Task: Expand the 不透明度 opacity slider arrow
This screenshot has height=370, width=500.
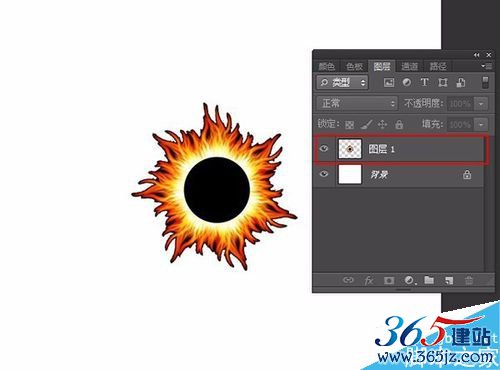Action: [x=481, y=104]
